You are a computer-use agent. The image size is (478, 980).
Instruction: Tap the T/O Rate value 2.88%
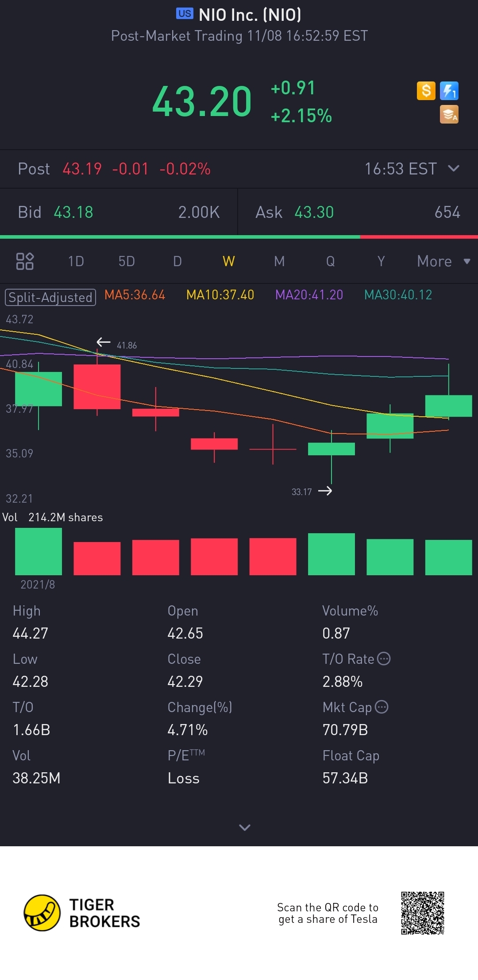(343, 682)
